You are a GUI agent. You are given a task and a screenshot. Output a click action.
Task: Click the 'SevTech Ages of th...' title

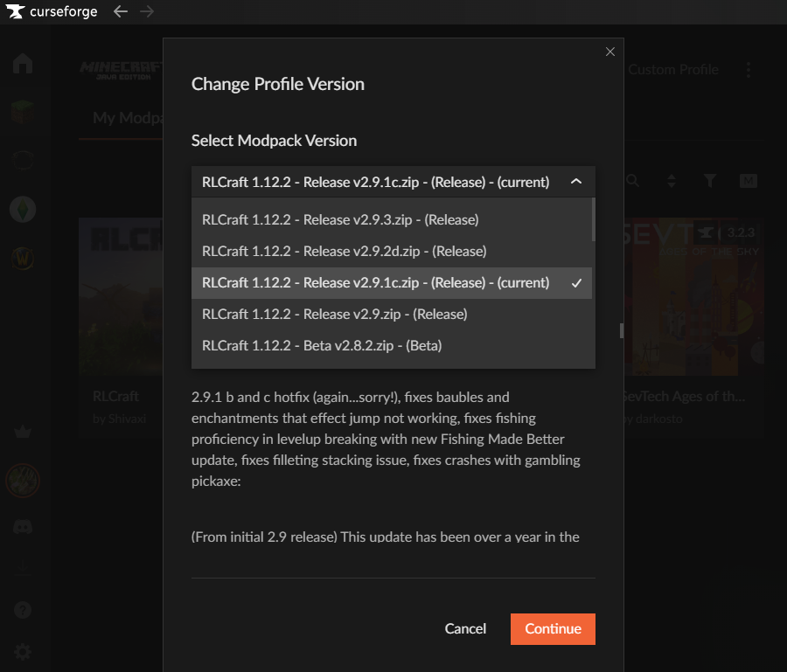click(684, 396)
